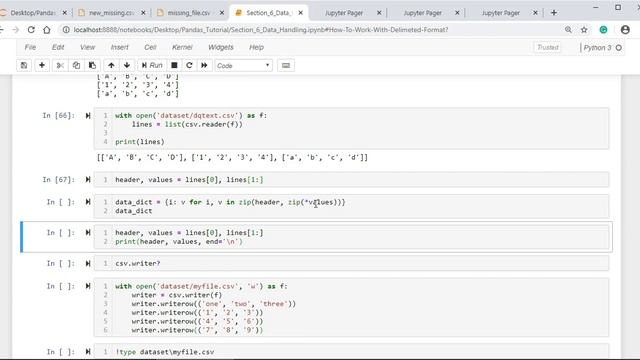This screenshot has height=360, width=640.
Task: Close the new_missing.csv tab
Action: [x=143, y=13]
